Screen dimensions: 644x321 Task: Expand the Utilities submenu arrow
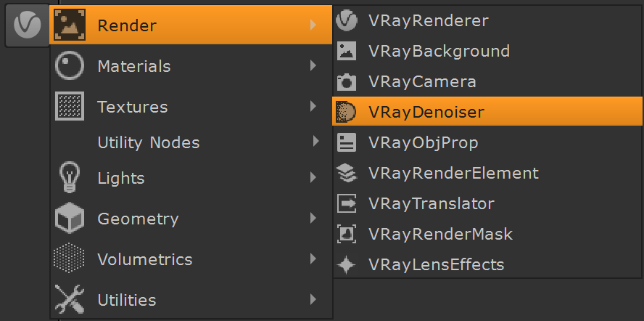tap(313, 299)
